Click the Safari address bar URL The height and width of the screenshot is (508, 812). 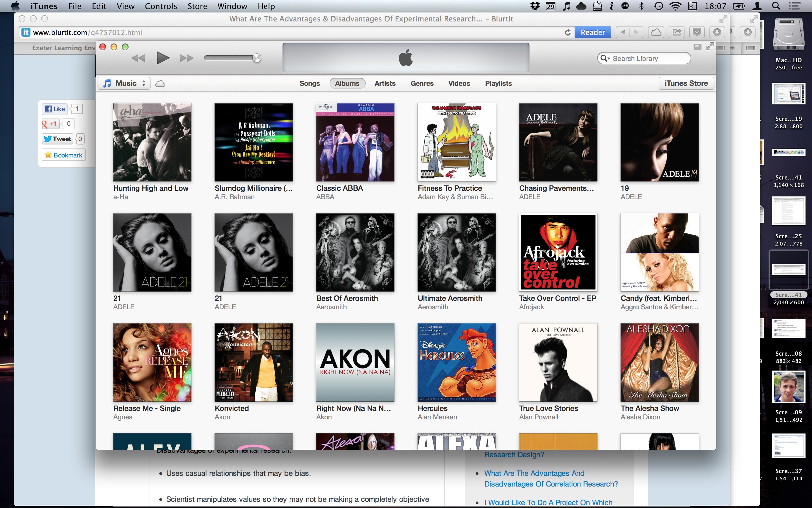tap(88, 32)
